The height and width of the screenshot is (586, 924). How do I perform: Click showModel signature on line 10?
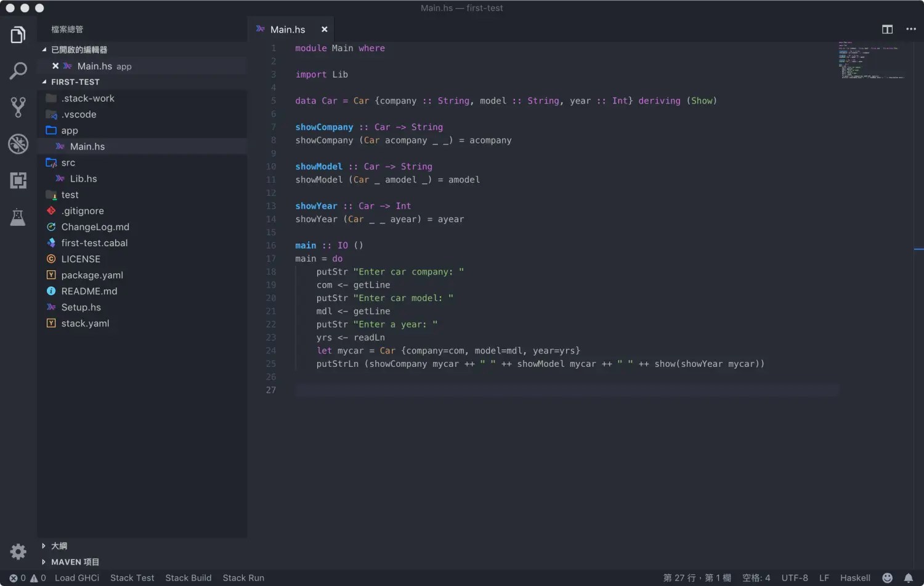click(x=363, y=167)
